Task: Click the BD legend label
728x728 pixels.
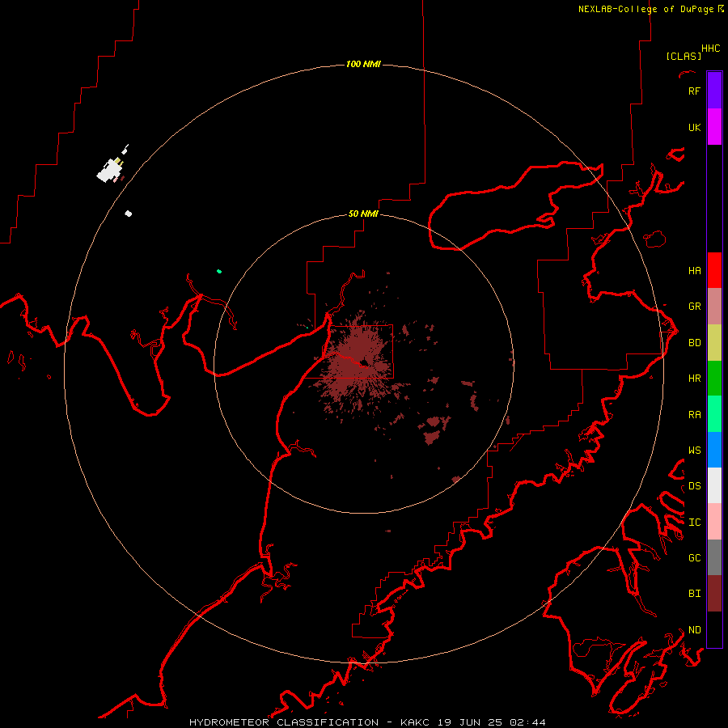Action: pos(694,343)
